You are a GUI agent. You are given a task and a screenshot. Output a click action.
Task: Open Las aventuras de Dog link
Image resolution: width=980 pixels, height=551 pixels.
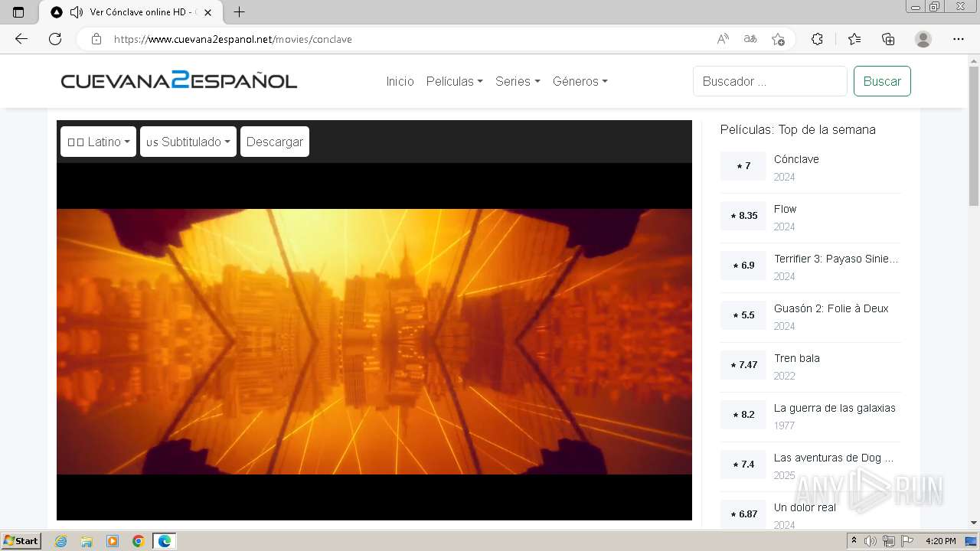[x=833, y=458]
